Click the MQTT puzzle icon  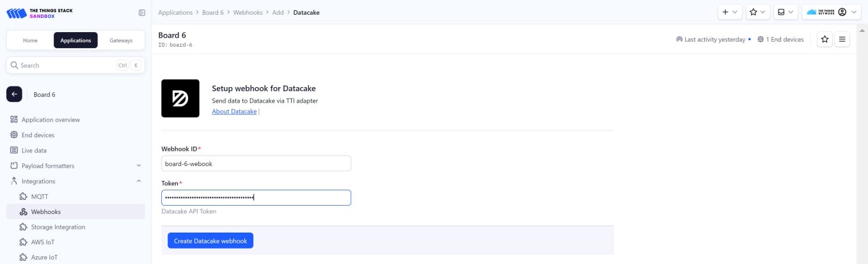tap(24, 197)
